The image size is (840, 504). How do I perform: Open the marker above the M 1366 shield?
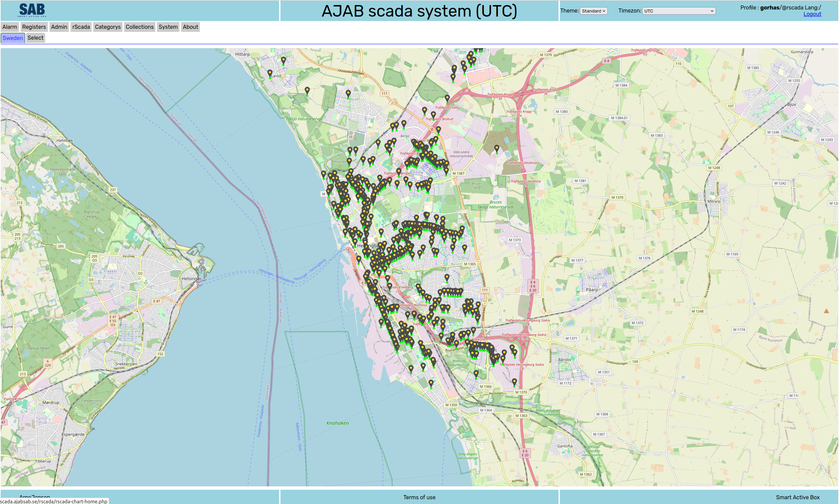tap(476, 374)
